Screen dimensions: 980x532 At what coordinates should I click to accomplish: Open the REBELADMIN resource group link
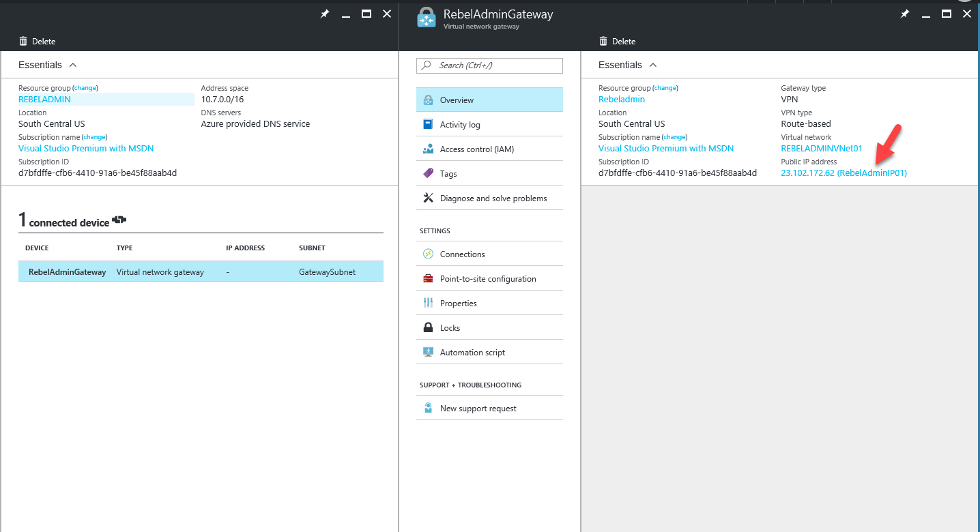click(44, 100)
